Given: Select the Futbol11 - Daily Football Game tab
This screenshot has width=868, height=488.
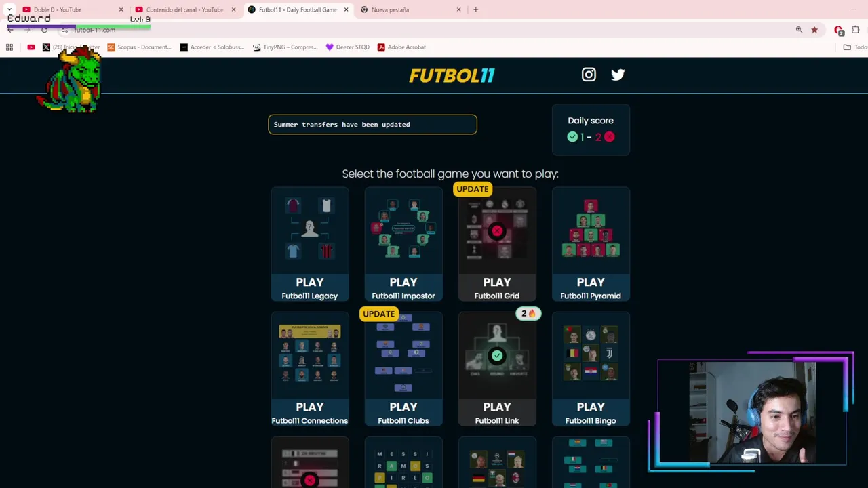Looking at the screenshot, I should point(296,9).
